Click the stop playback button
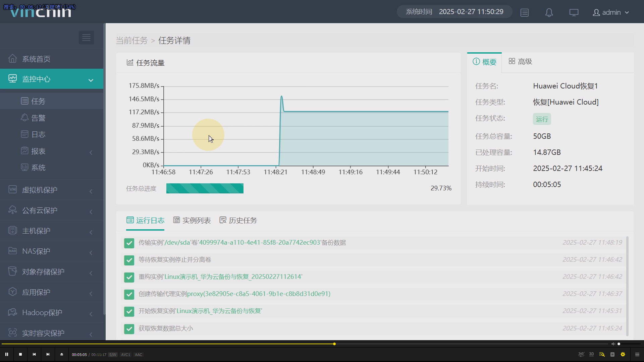This screenshot has height=362, width=644. [x=20, y=354]
